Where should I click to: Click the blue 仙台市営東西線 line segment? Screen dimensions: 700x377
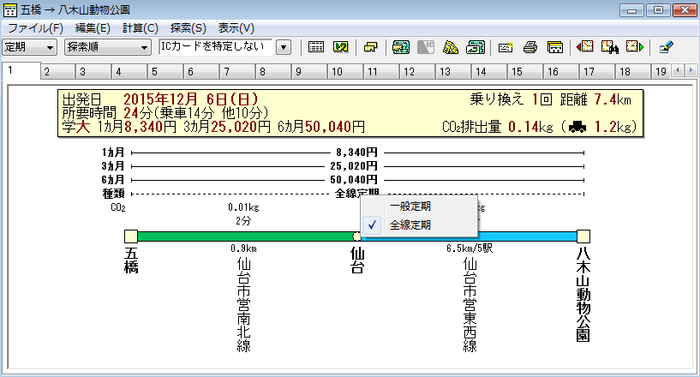527,236
